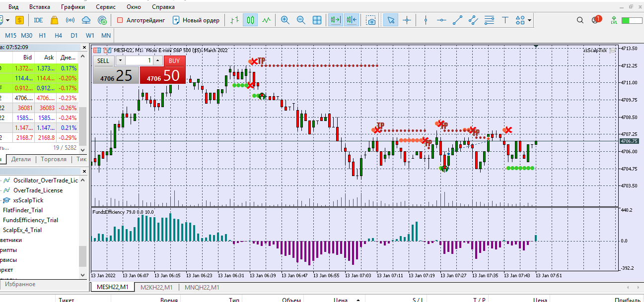Click the green LVL indicator icon
This screenshot has height=302, width=644.
614,20
